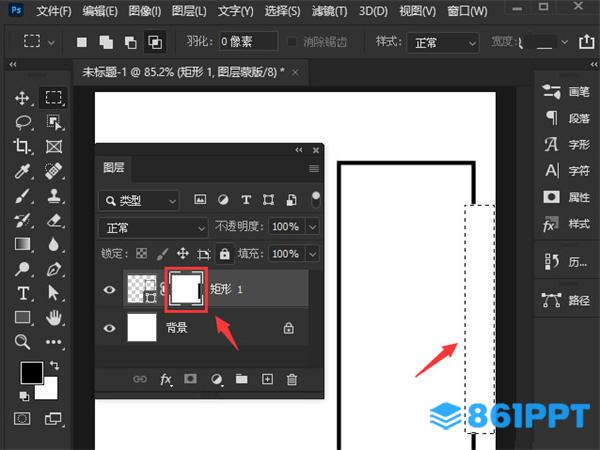Select the Spot Healing Brush tool
Image resolution: width=600 pixels, height=450 pixels.
click(54, 171)
